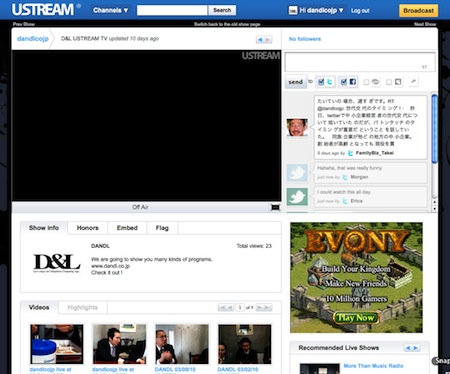Enable the fourth sharing service checkbox

click(389, 82)
